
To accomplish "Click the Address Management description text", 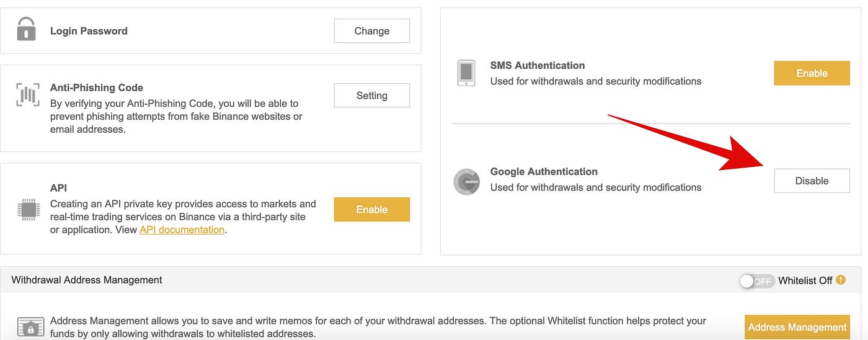I will [378, 327].
